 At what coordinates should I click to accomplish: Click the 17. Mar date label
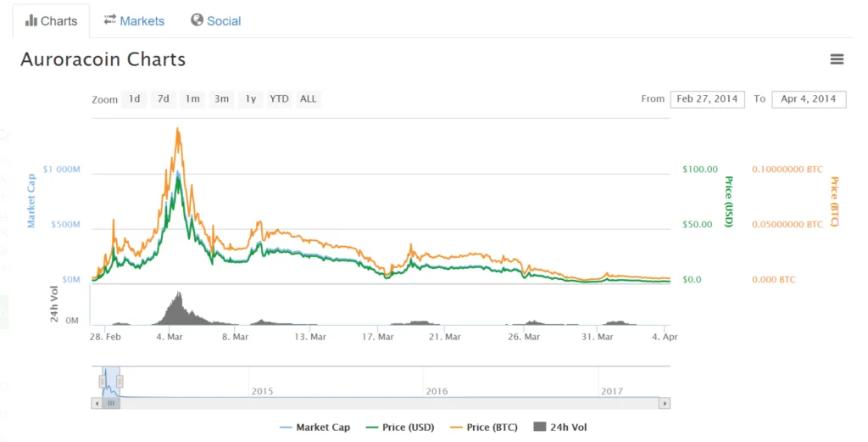point(377,337)
